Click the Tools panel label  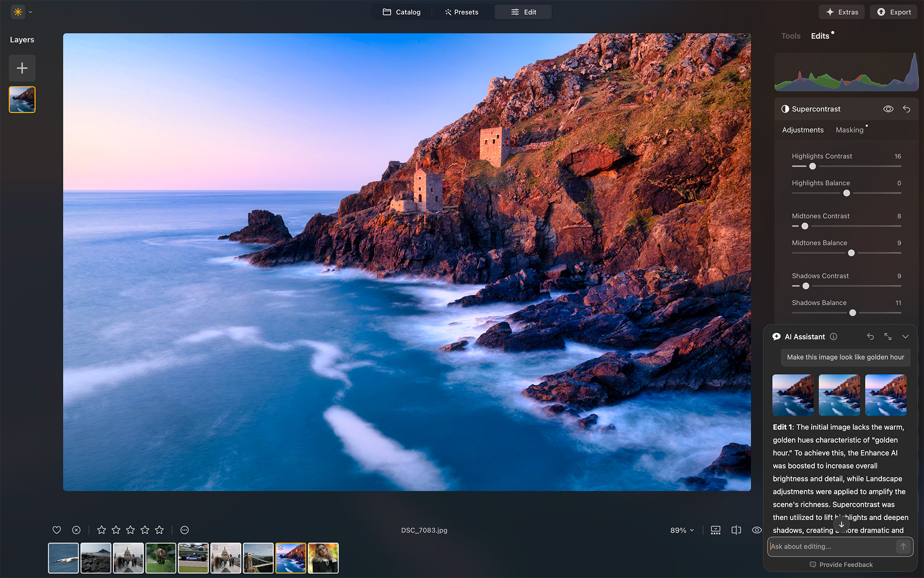[x=790, y=36]
